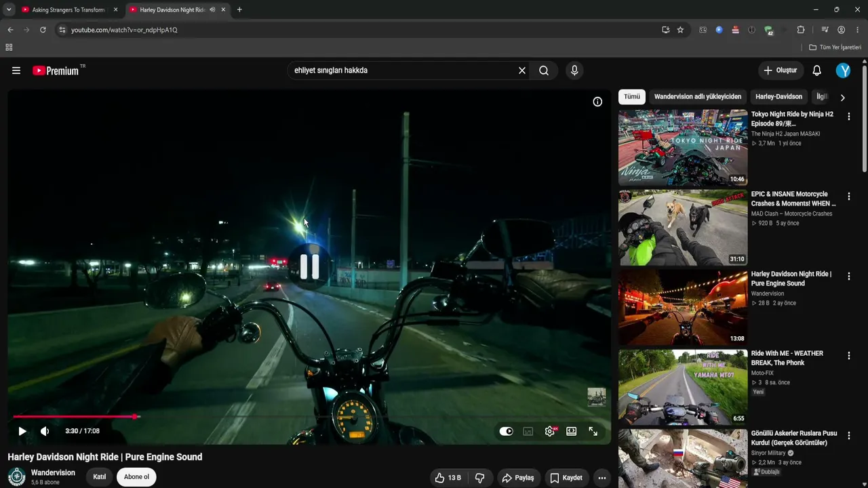Image resolution: width=868 pixels, height=488 pixels.
Task: Bookmark this page with the star
Action: pos(680,30)
